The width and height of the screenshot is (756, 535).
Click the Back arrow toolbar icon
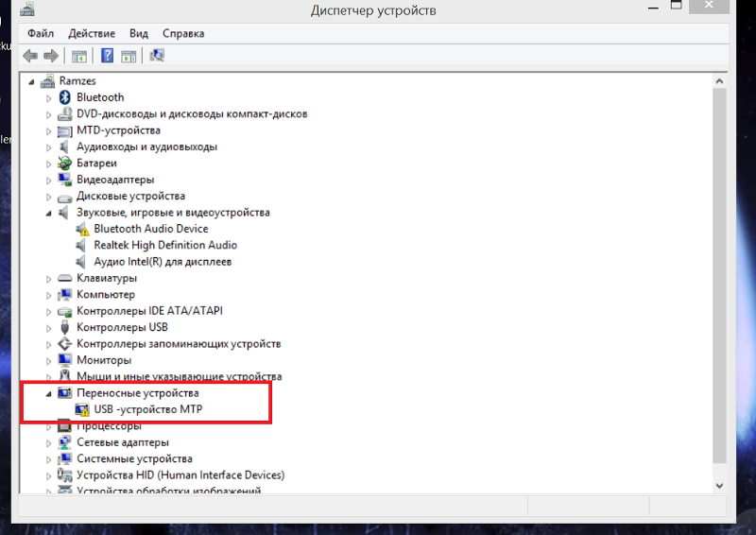(x=30, y=56)
